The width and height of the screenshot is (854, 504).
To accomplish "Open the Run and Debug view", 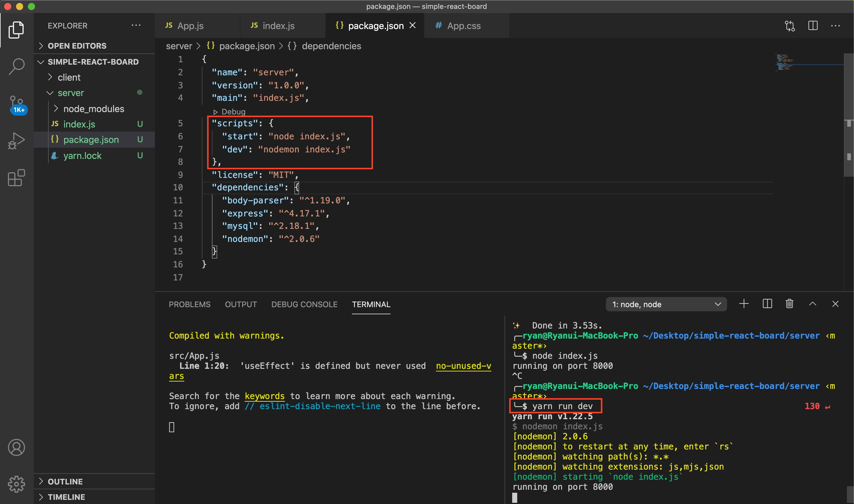I will point(16,141).
